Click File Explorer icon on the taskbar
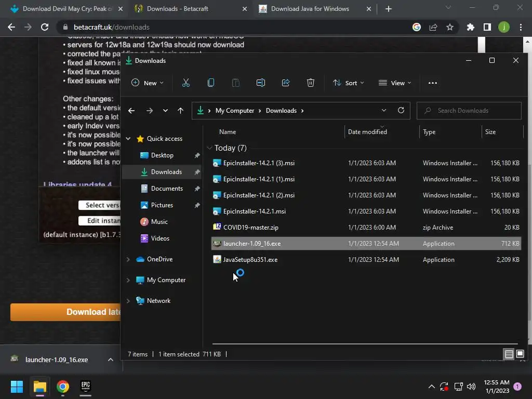 39,387
